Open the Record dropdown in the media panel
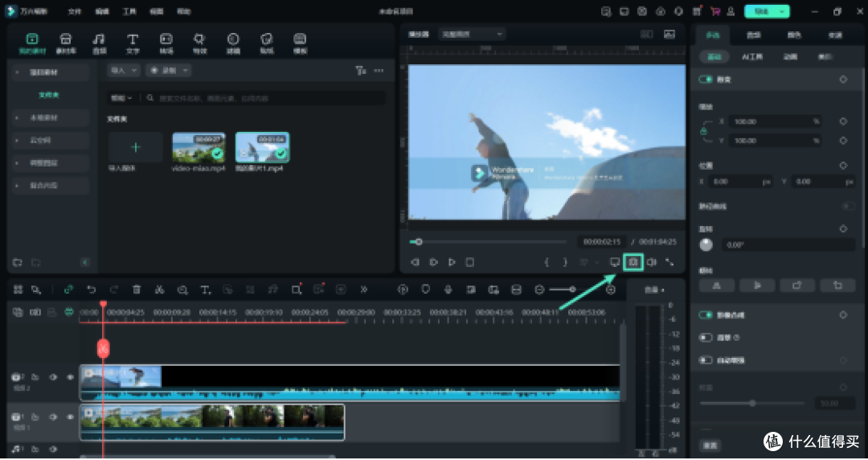868x460 pixels. (x=168, y=71)
